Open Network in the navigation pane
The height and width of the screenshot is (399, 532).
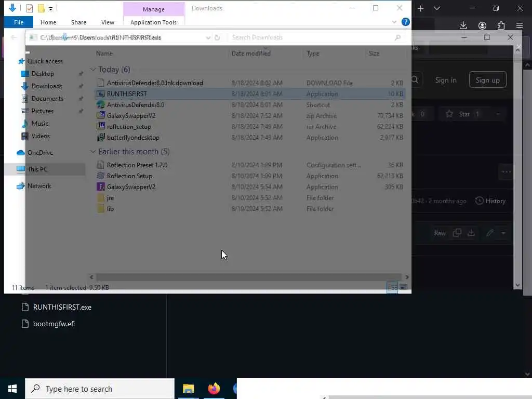39,186
